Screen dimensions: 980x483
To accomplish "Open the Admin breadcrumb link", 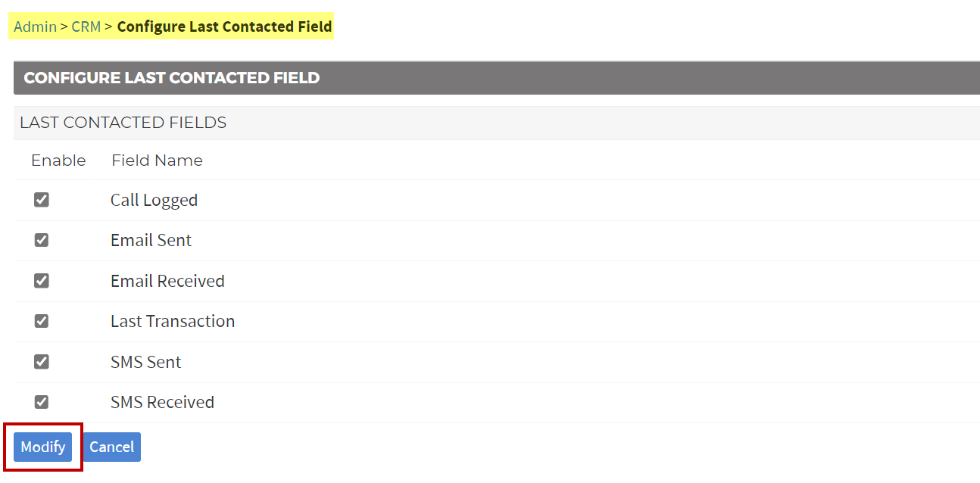I will pos(35,26).
